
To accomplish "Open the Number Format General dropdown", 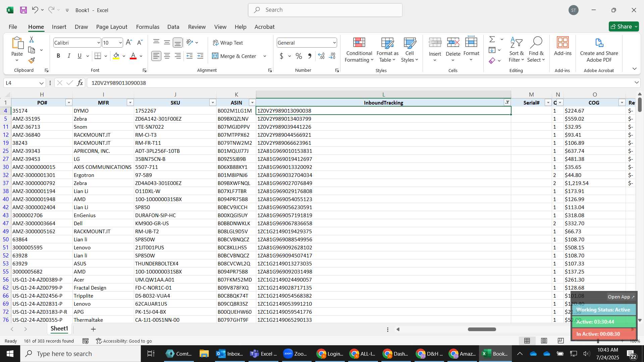I will 334,43.
